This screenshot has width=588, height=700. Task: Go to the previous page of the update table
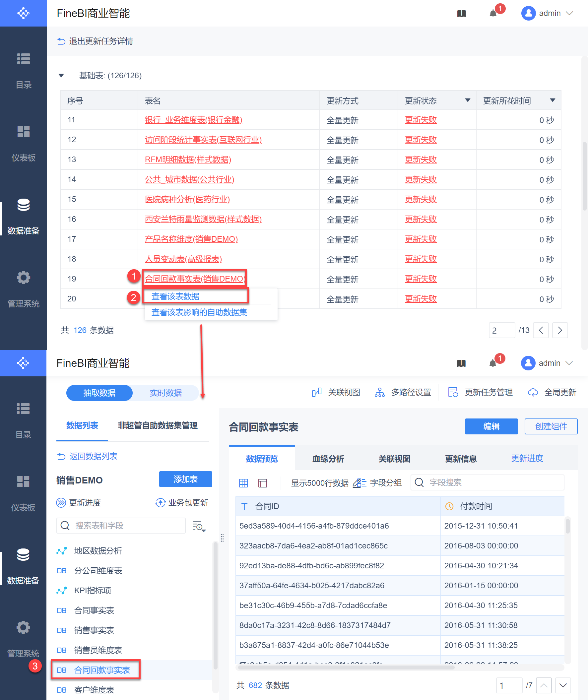(x=541, y=330)
